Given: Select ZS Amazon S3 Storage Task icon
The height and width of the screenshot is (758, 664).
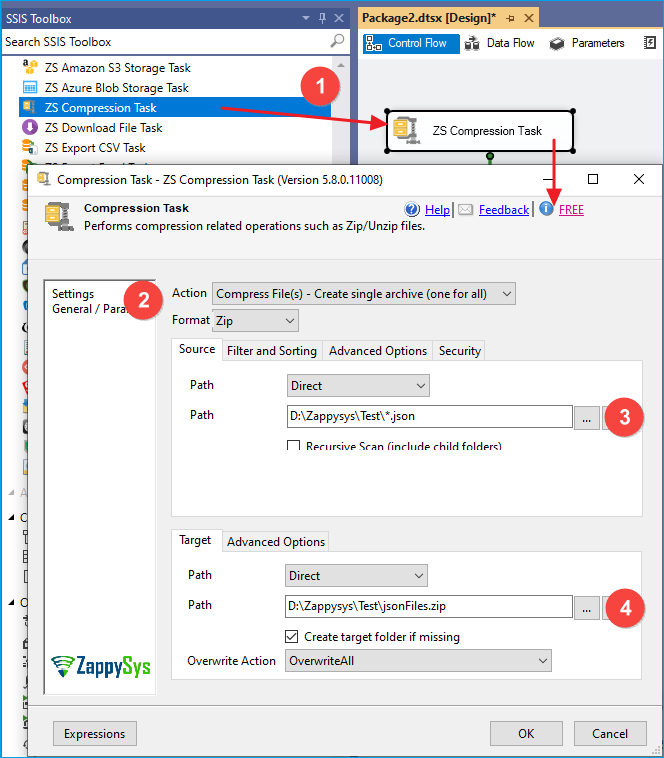Looking at the screenshot, I should coord(30,68).
